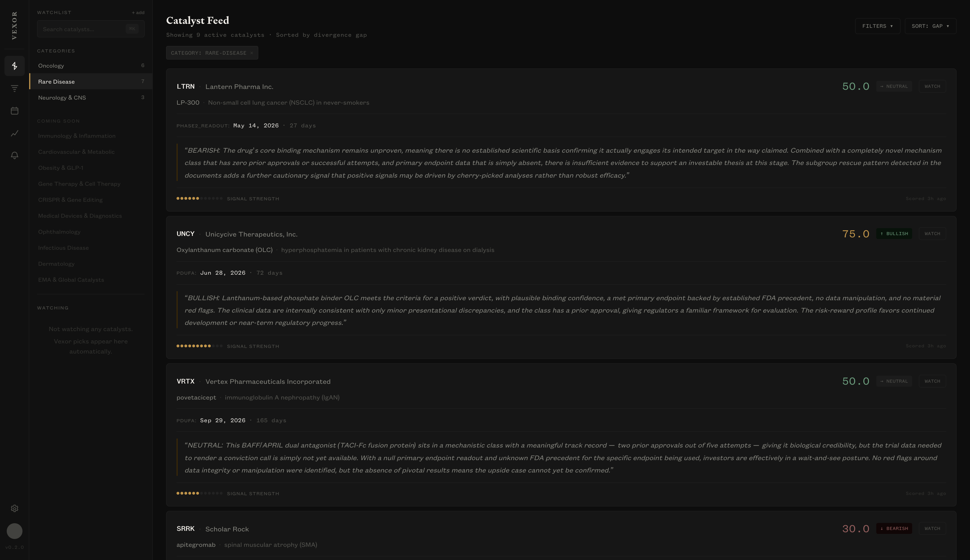
Task: Open the filter lines sidebar icon
Action: 15,88
